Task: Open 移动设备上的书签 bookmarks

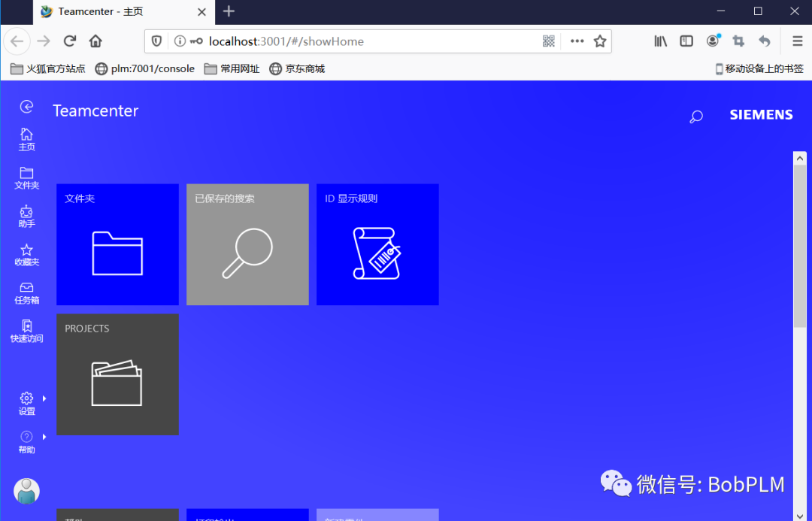Action: coord(759,68)
